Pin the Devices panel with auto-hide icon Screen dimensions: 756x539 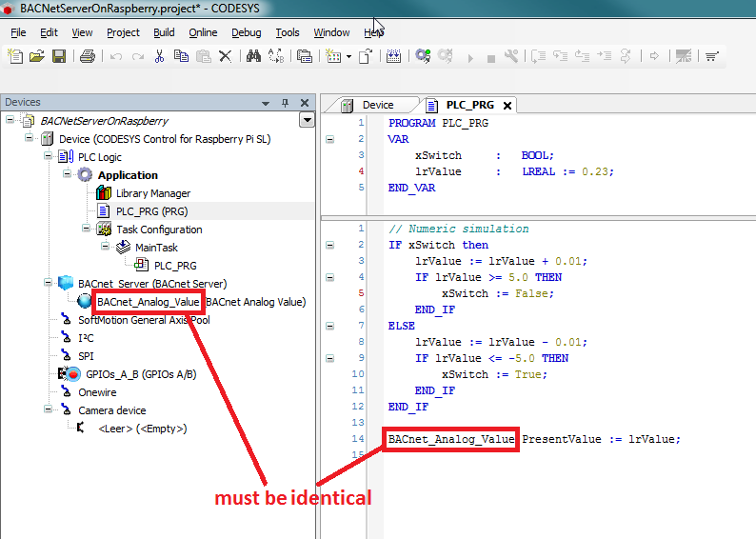click(x=285, y=103)
